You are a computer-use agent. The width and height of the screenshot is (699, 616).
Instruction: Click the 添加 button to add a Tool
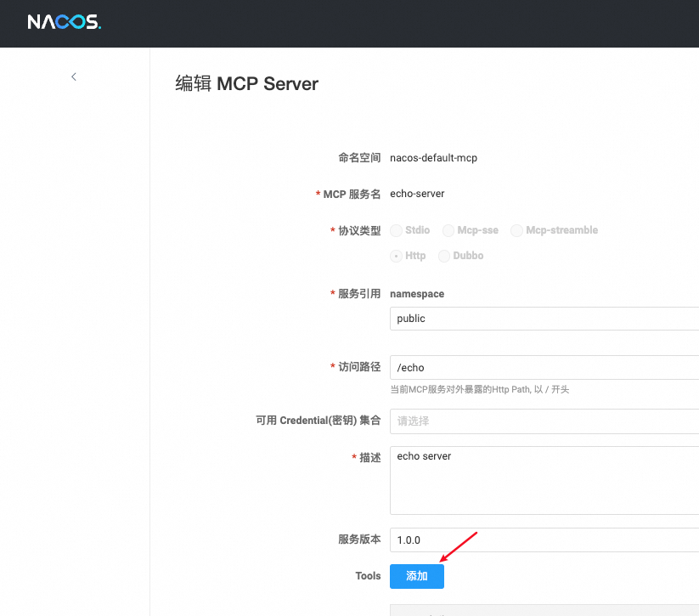point(416,575)
